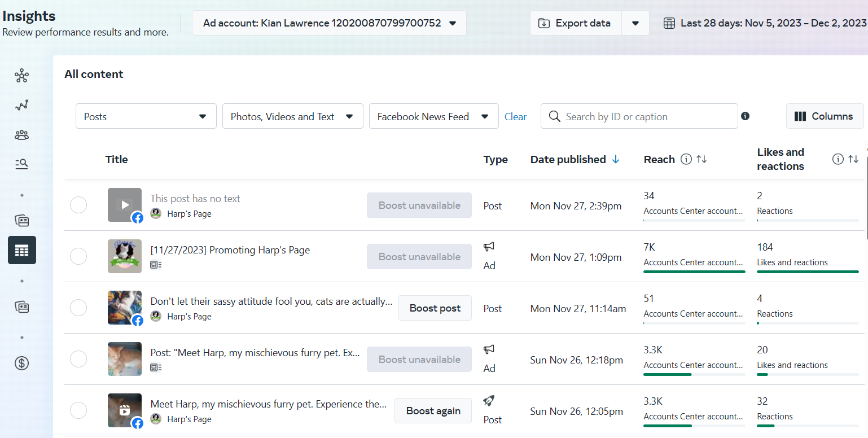Open the Last 28 days date range picker
868x438 pixels.
point(765,23)
